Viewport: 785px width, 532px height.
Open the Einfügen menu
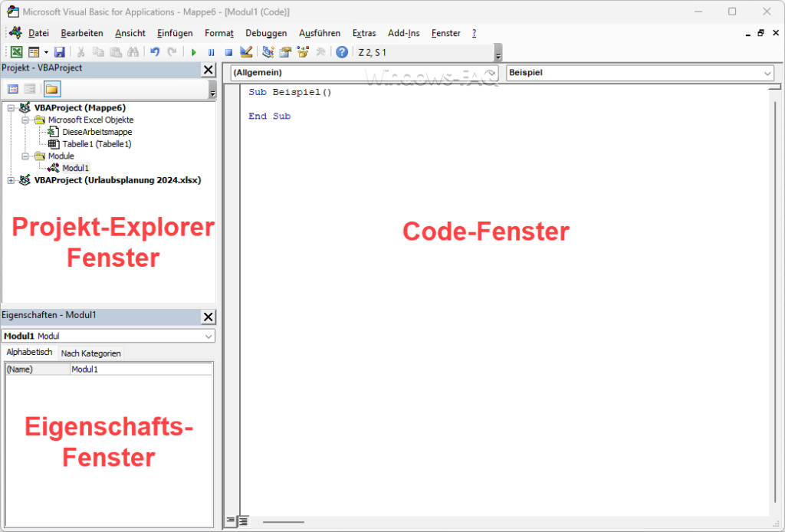coord(175,33)
